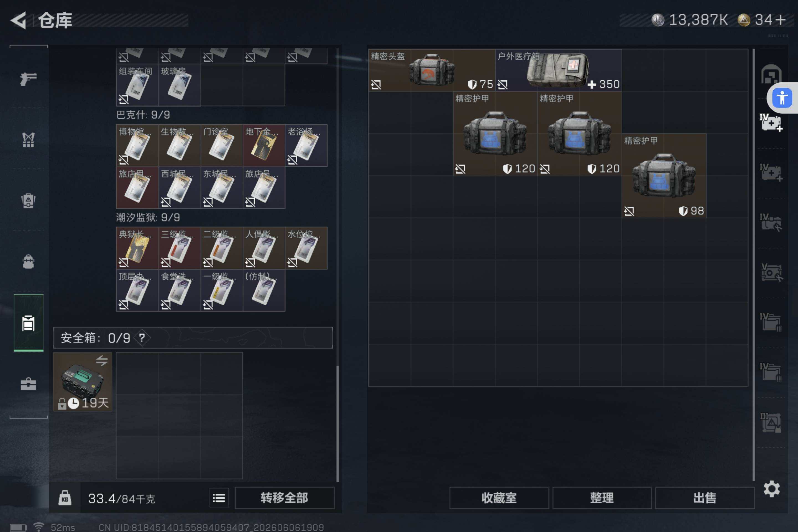Open the armored backpack category icon
This screenshot has height=532, width=798.
pos(28,201)
